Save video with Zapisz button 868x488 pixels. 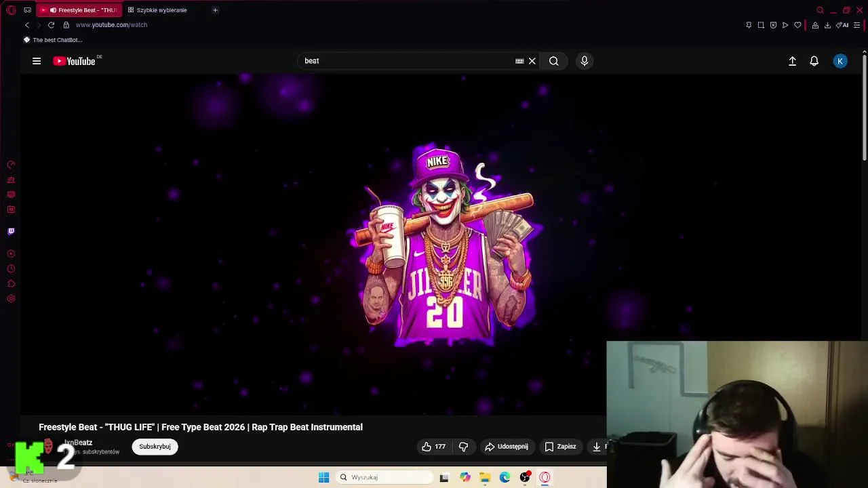coord(560,447)
